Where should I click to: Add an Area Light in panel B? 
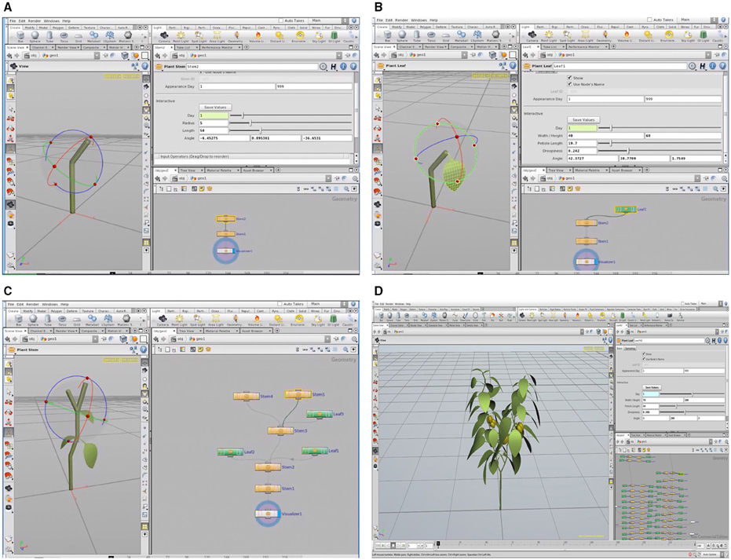586,36
